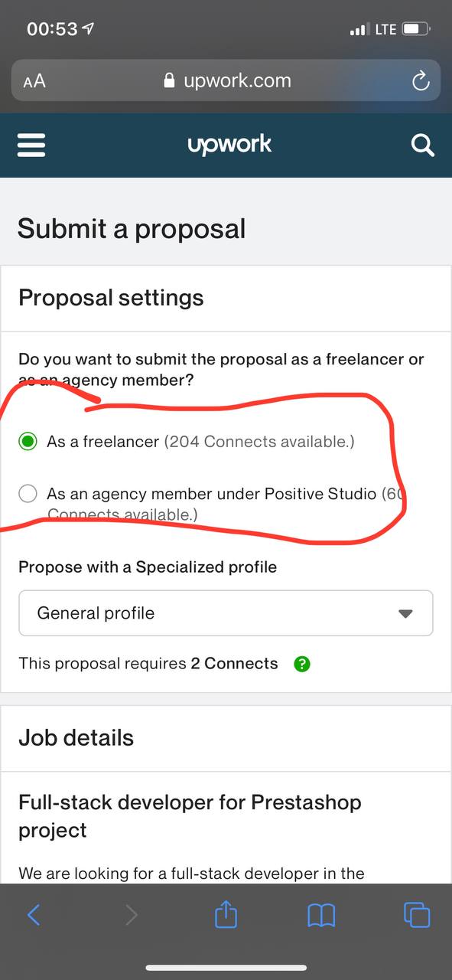Tap the Safari forward arrow
The width and height of the screenshot is (452, 980).
pyautogui.click(x=131, y=915)
